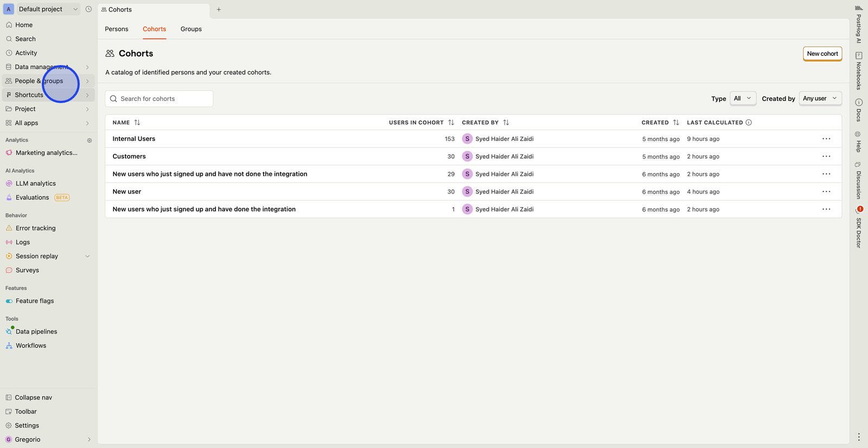Viewport: 868px width, 448px height.
Task: Open the Customers cohort
Action: point(129,157)
